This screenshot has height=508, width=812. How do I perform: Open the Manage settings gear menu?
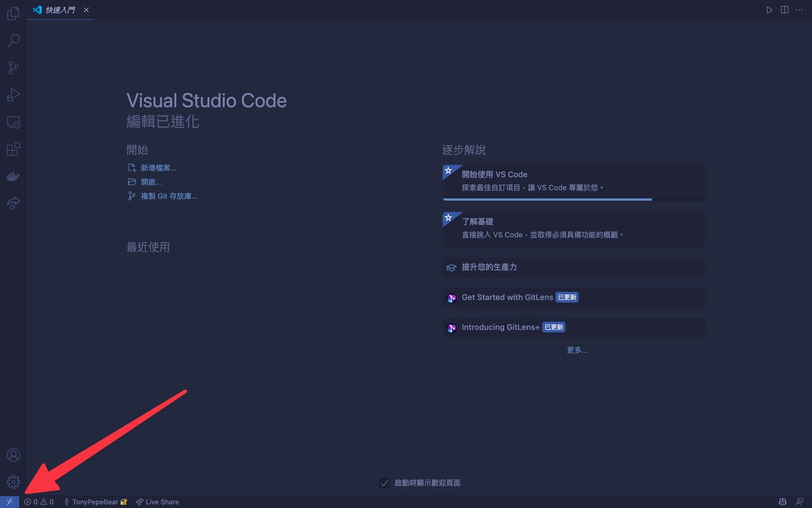pyautogui.click(x=13, y=482)
